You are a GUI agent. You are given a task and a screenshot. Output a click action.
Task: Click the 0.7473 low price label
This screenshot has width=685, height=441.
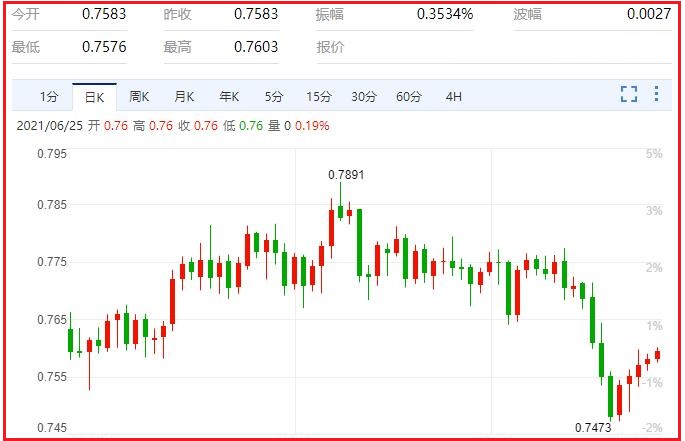593,427
